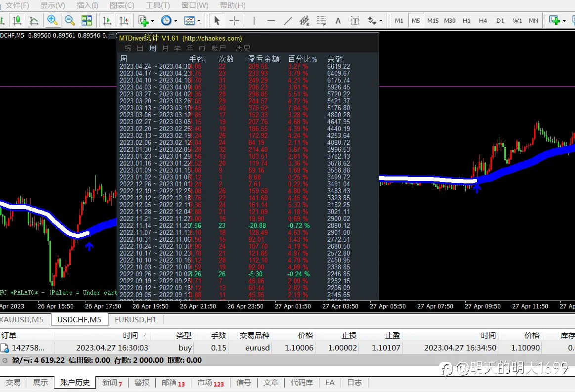The width and height of the screenshot is (575, 392).
Task: Draw a horizontal line tool
Action: [x=271, y=21]
